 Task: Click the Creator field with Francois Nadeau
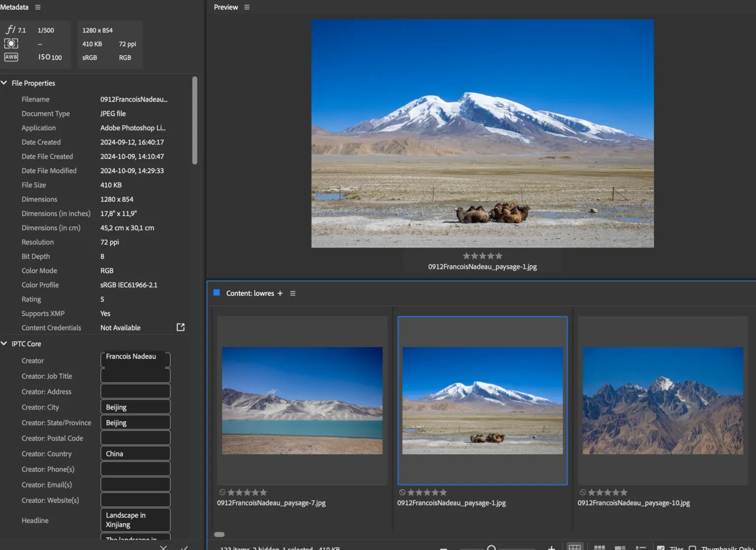click(x=135, y=359)
